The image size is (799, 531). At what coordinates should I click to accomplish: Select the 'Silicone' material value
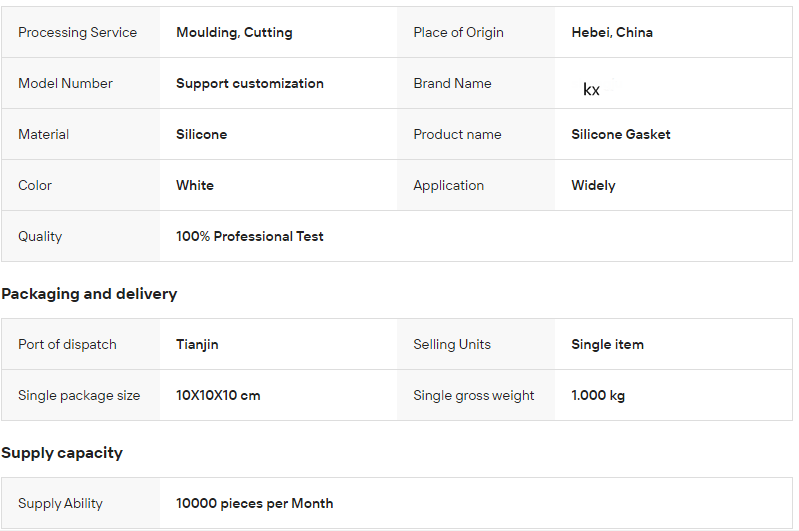click(x=201, y=134)
